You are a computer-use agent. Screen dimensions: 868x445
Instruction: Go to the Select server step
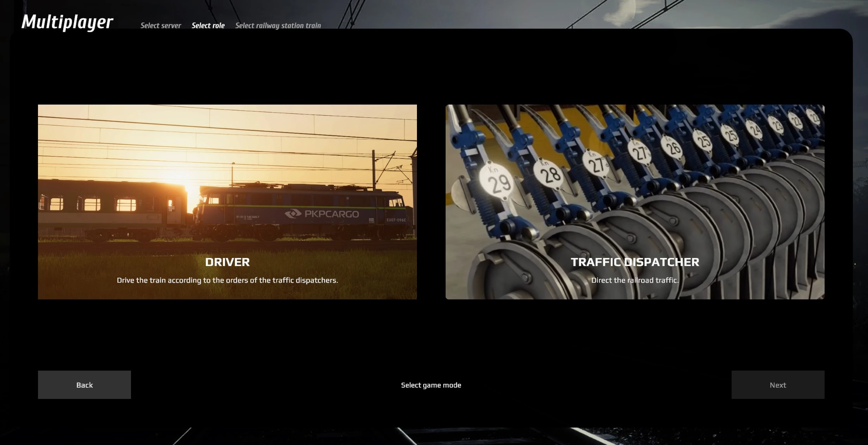pos(160,26)
